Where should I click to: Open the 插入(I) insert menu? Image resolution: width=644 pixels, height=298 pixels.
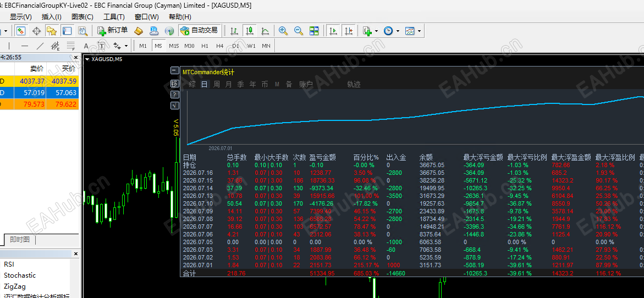[52, 17]
